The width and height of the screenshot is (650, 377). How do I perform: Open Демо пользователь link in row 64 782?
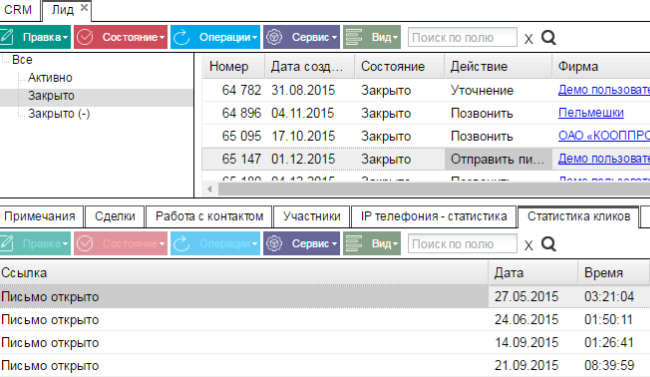click(604, 90)
